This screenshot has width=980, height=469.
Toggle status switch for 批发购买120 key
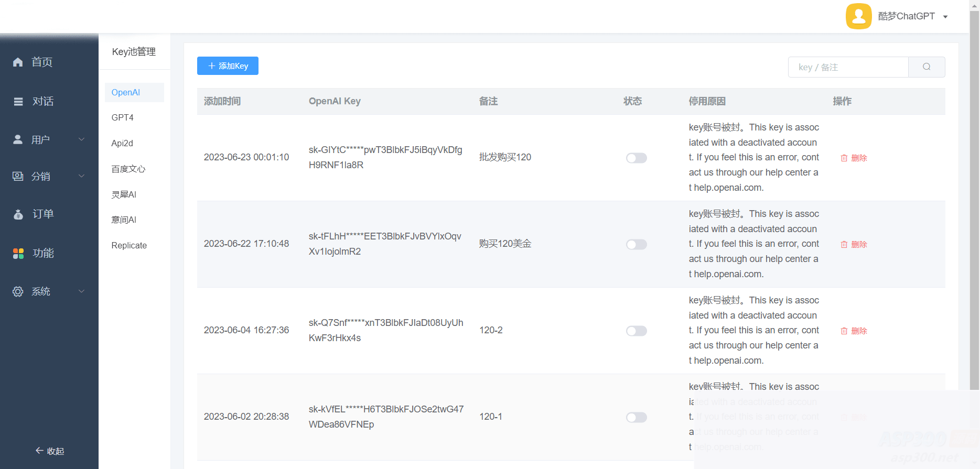click(x=636, y=158)
